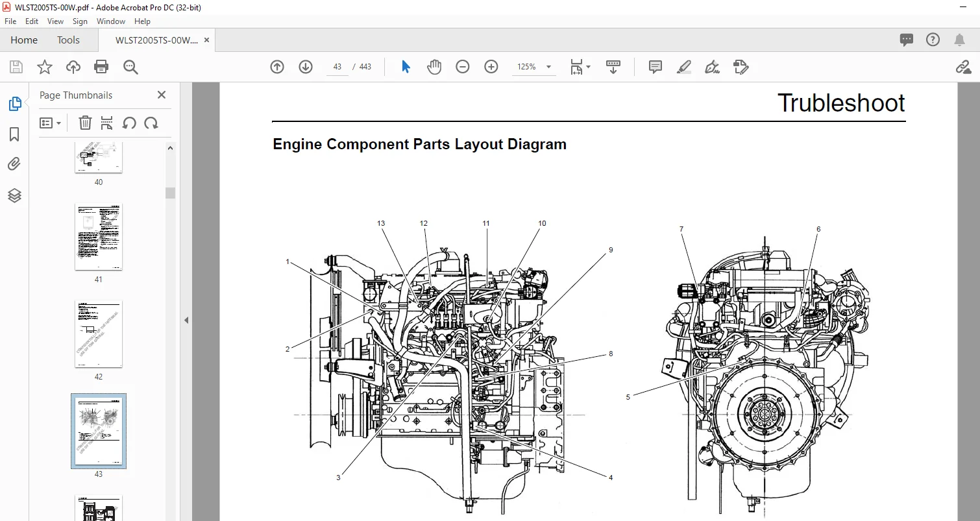
Task: Open the Window menu
Action: coord(111,21)
